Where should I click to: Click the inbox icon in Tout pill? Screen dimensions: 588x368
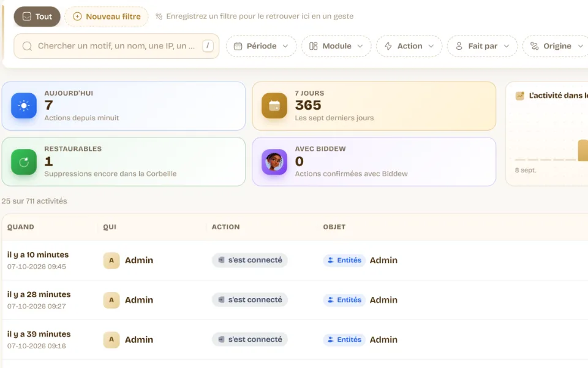[x=26, y=17]
